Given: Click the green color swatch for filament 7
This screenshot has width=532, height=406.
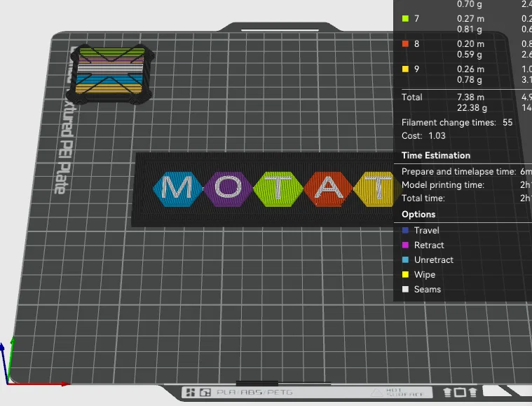Looking at the screenshot, I should pyautogui.click(x=405, y=19).
